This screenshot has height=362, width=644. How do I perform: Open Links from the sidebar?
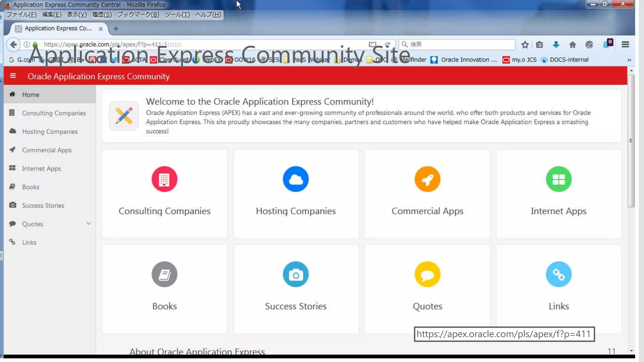(50, 243)
